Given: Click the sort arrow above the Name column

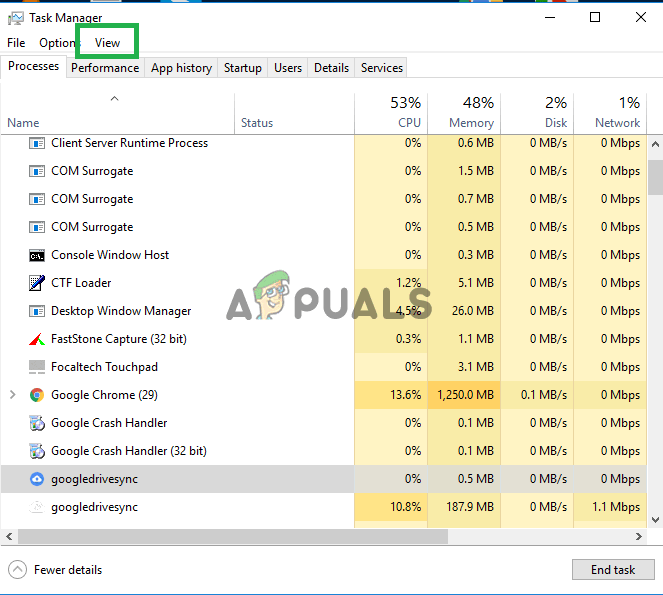Looking at the screenshot, I should (x=114, y=99).
